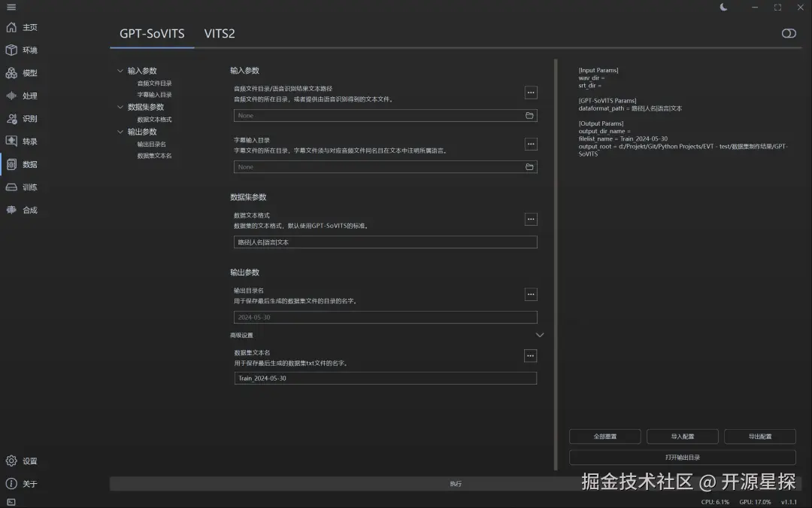Viewport: 812px width, 508px height.
Task: Collapse the 高级设置 advanced settings panel
Action: [x=539, y=334]
